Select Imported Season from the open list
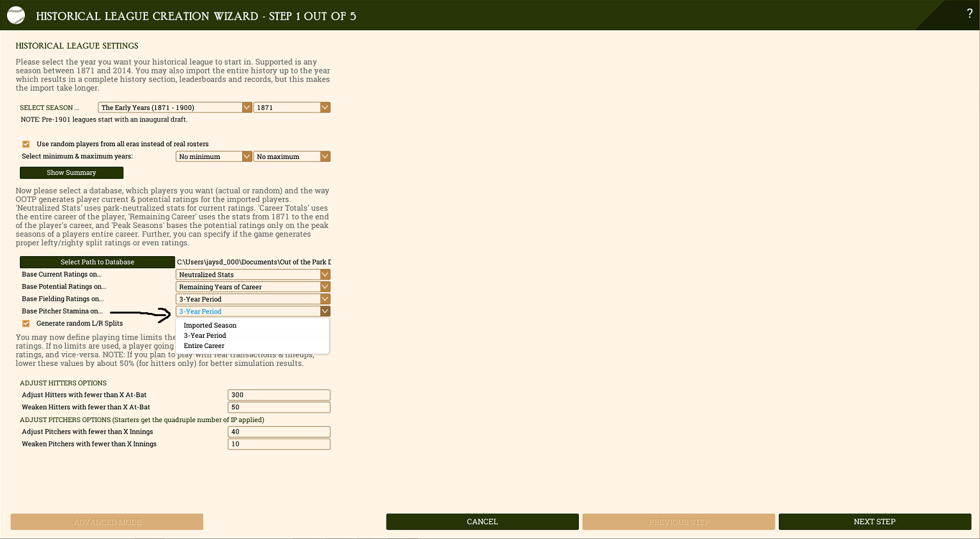The height and width of the screenshot is (539, 980). [211, 325]
